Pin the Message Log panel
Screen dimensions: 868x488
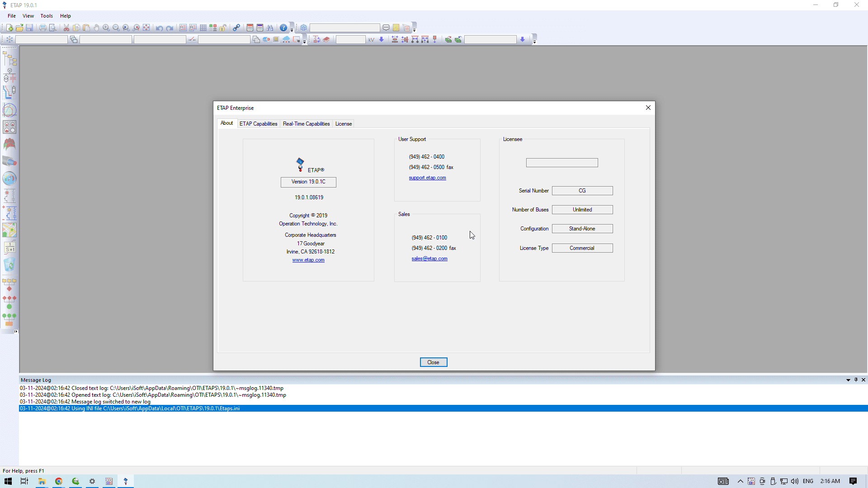tap(856, 380)
